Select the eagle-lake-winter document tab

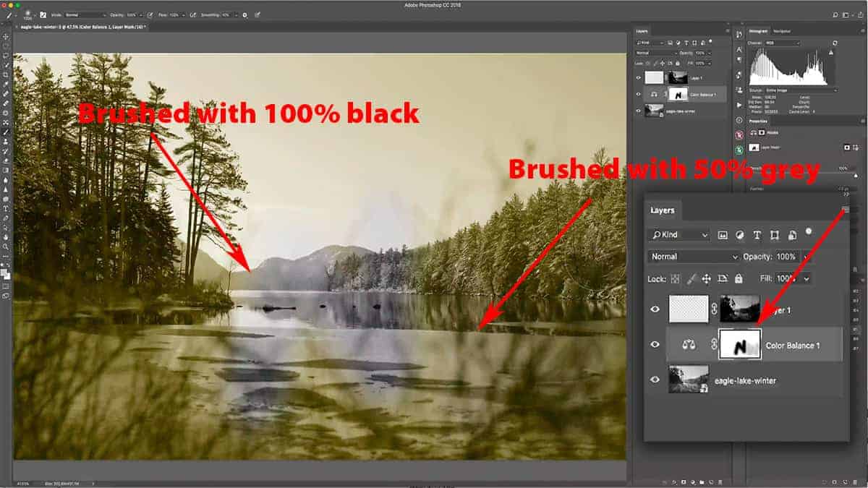click(x=83, y=27)
